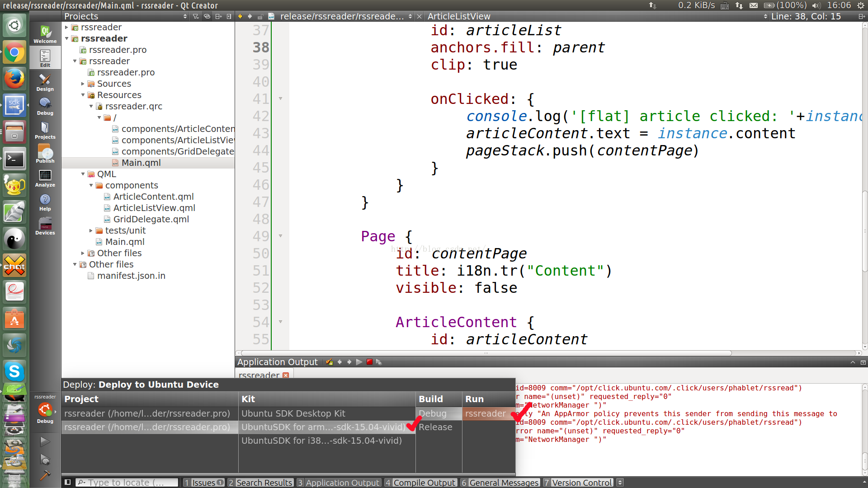
Task: Open the ArticleListView symbol dropdown
Action: click(597, 16)
